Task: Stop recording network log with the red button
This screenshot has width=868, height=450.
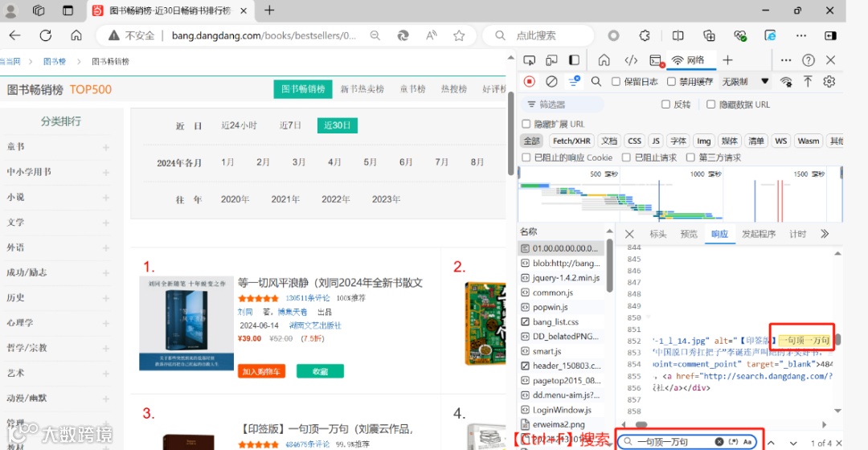Action: tap(529, 81)
